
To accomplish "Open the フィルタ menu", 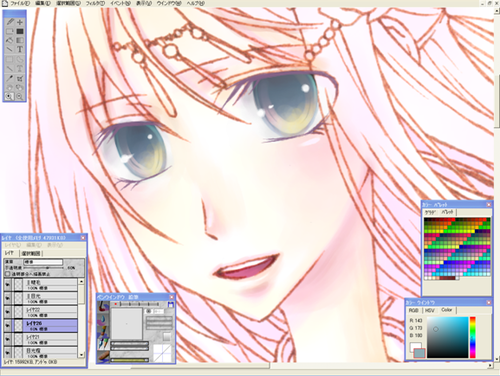I will pos(95,3).
